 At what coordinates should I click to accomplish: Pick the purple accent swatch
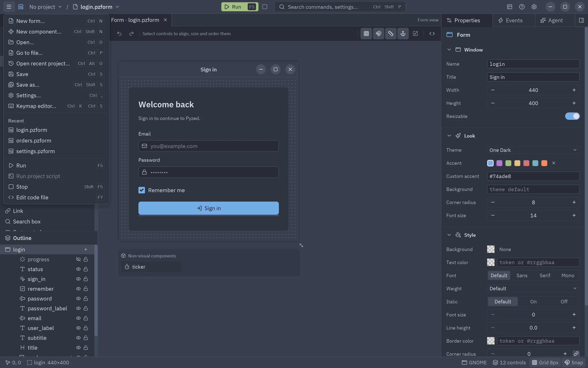(499, 163)
